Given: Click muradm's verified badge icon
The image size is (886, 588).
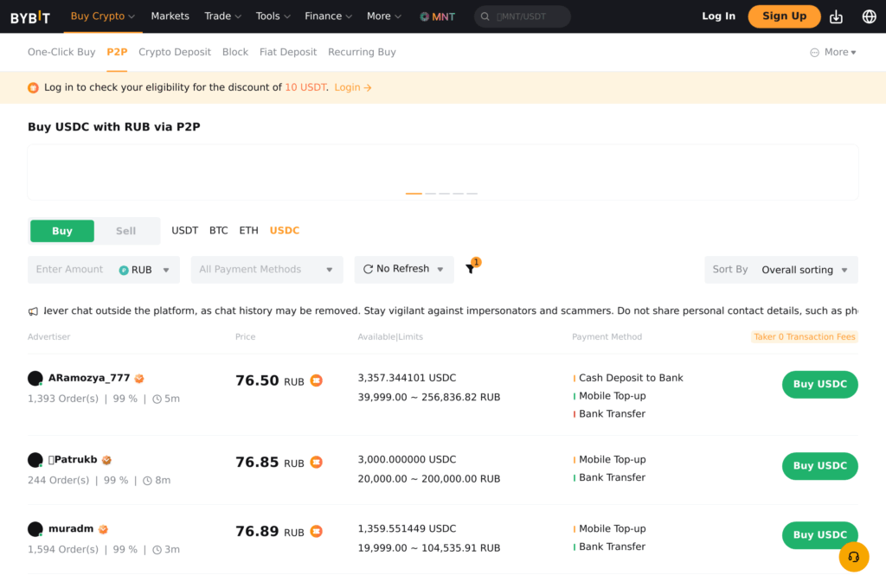Looking at the screenshot, I should (x=103, y=529).
